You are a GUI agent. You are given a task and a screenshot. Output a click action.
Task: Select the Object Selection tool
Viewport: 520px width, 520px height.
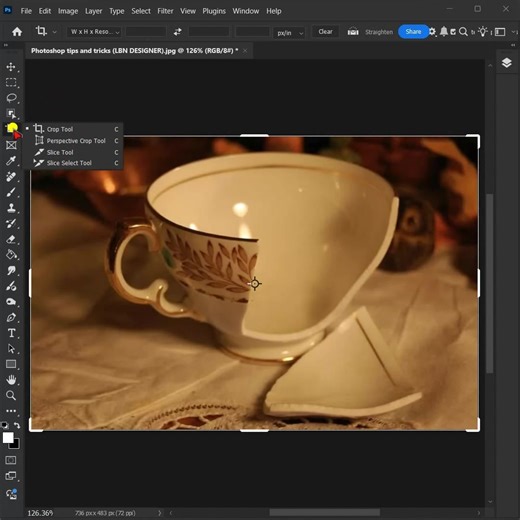11,114
